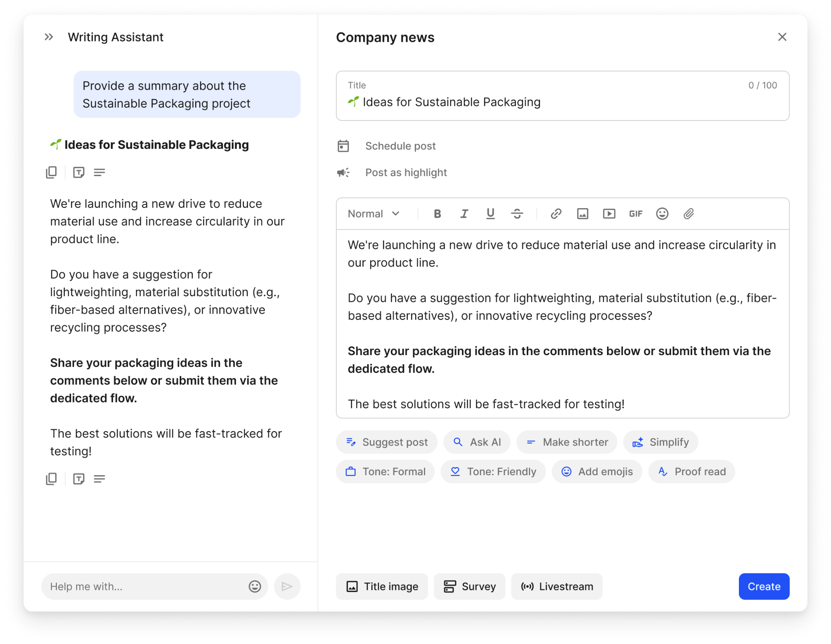Apply italic formatting to the post text

click(464, 213)
